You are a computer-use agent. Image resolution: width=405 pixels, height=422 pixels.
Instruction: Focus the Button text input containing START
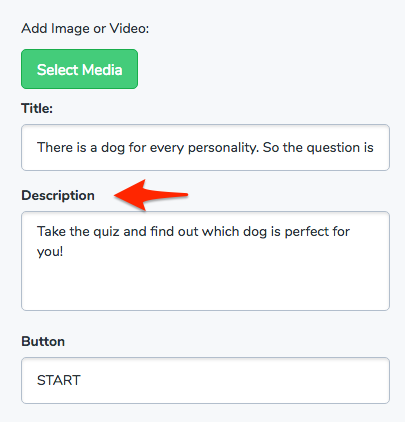coord(205,380)
